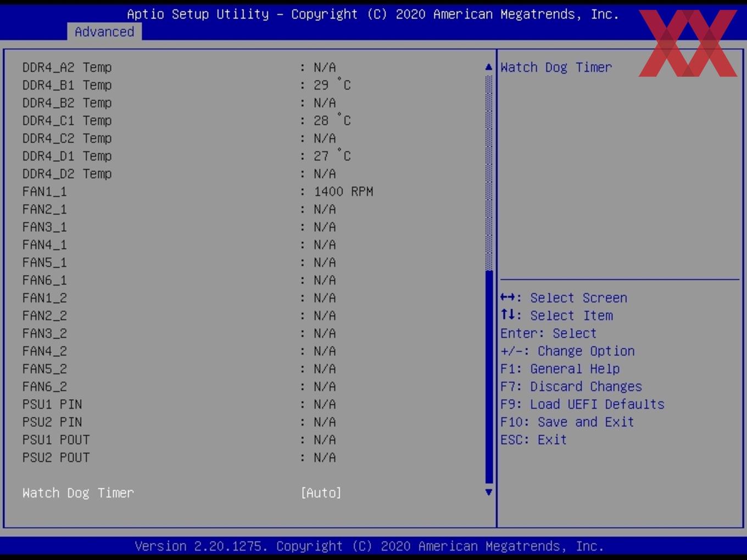Click the FAN2_2 row
This screenshot has height=560, width=747.
pyautogui.click(x=179, y=316)
